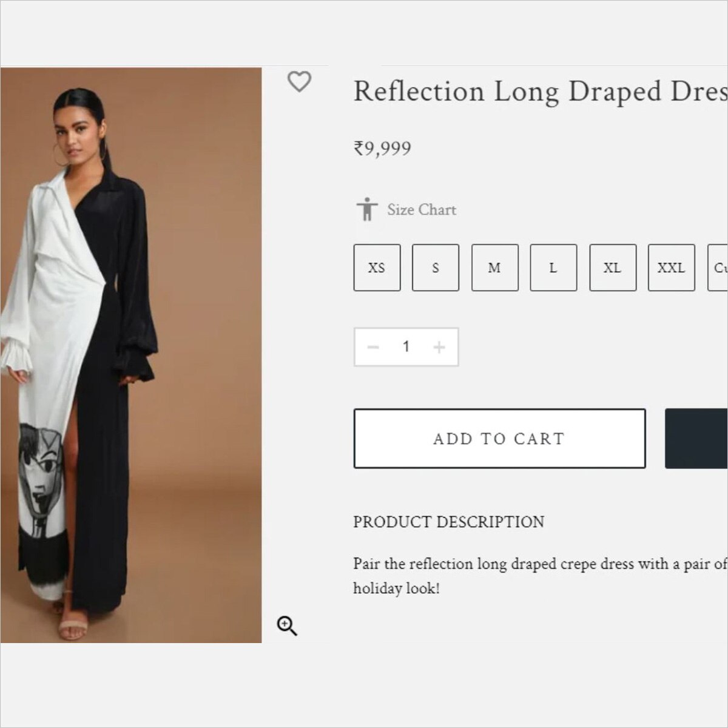This screenshot has height=728, width=728.
Task: Click the magnifier zoom icon on photo
Action: point(286,625)
